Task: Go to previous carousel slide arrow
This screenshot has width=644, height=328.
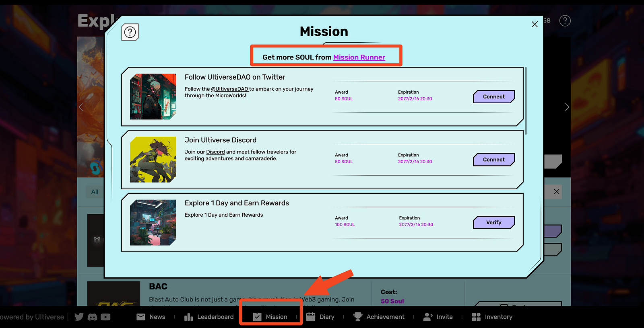Action: (x=81, y=107)
